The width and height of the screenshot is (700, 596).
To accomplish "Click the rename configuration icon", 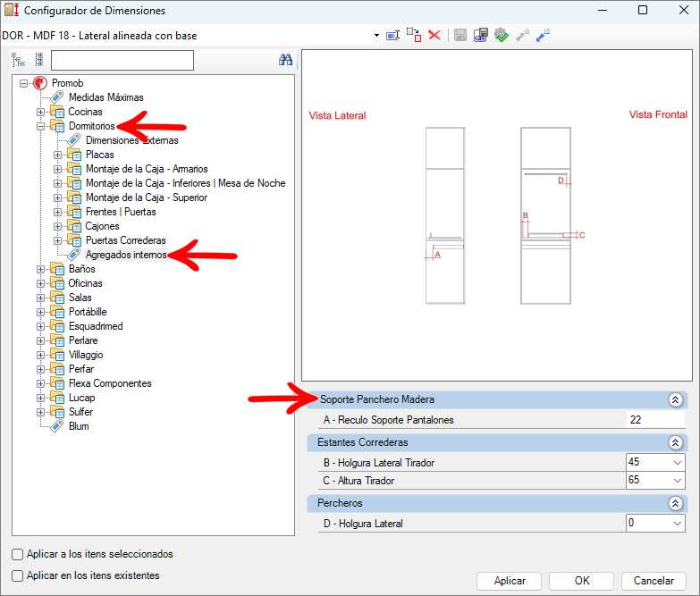I will point(392,35).
